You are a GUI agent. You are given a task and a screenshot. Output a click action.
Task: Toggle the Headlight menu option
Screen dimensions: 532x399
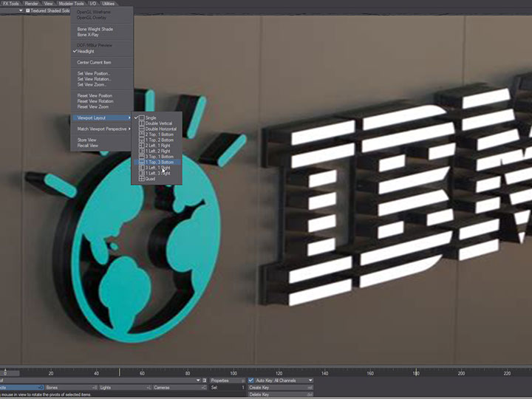[x=86, y=51]
